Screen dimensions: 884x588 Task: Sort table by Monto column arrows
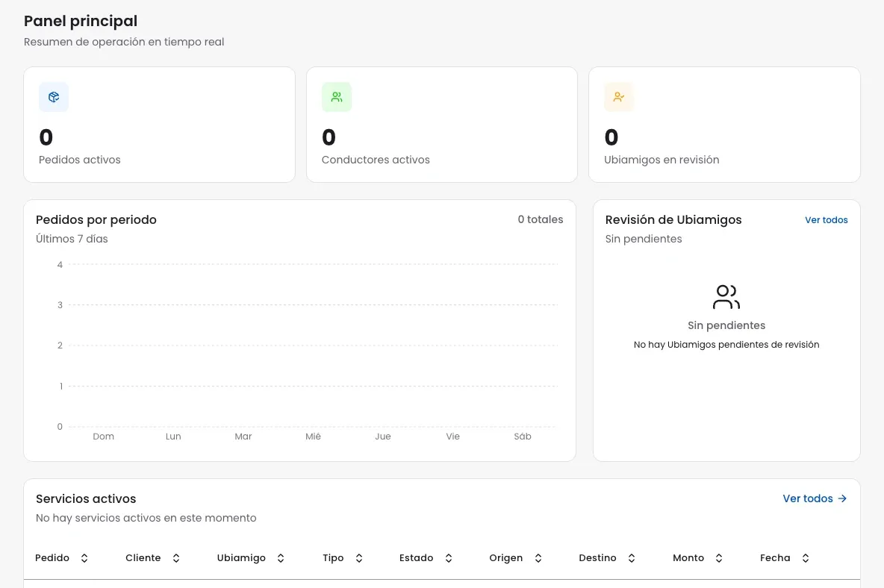coord(719,558)
